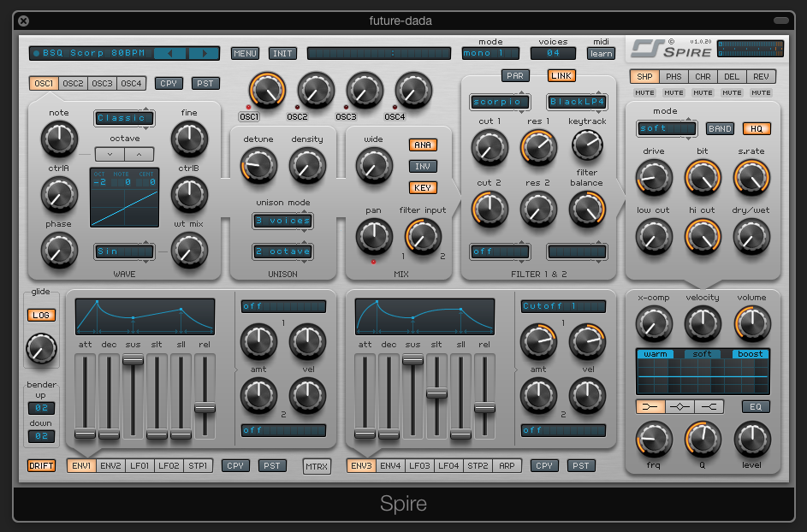Open the BlackLP4 filter type dropdown

click(577, 102)
